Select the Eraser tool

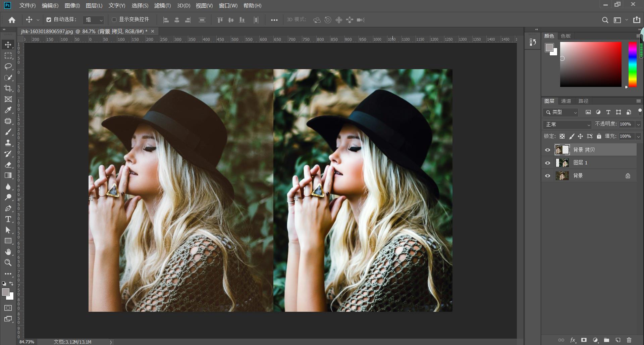point(8,165)
